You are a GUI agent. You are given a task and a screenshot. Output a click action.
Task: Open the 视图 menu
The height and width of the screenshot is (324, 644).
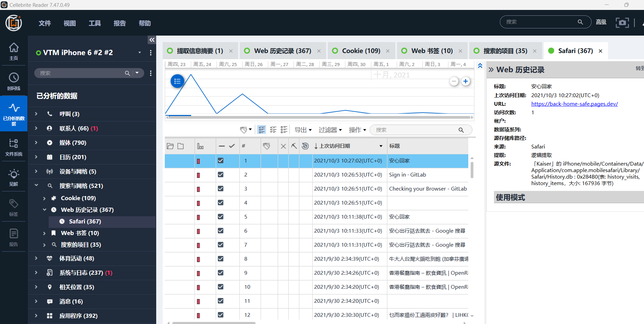click(70, 23)
